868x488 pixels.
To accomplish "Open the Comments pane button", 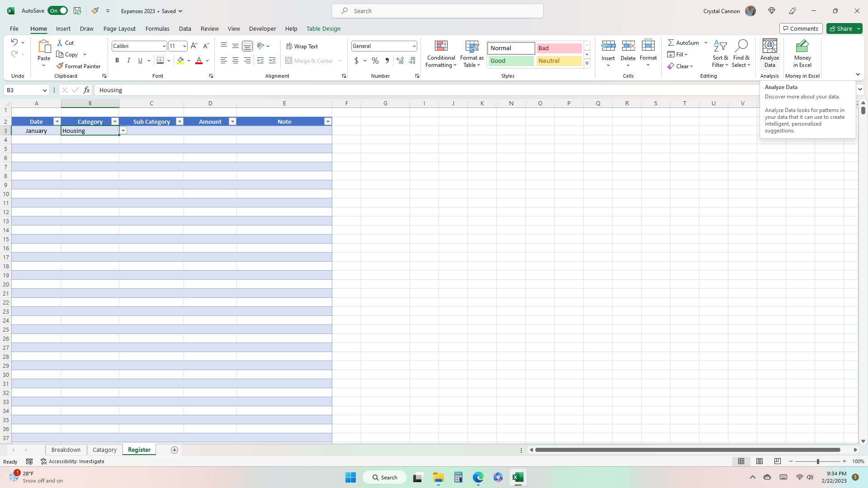I will pyautogui.click(x=801, y=28).
